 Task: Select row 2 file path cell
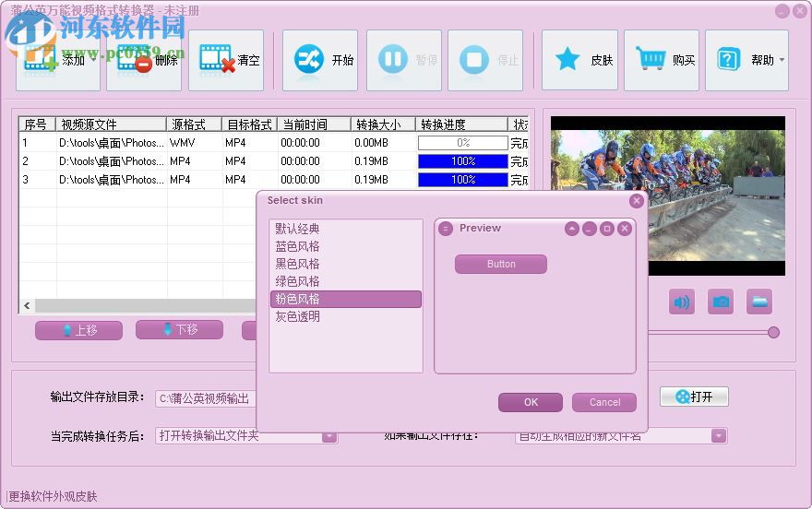click(112, 161)
